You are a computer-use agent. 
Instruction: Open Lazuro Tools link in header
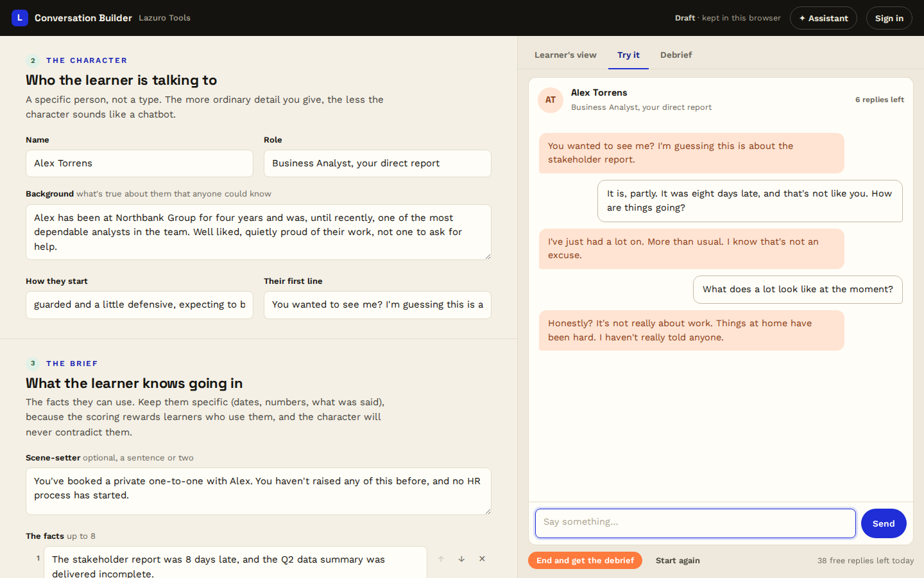(164, 18)
